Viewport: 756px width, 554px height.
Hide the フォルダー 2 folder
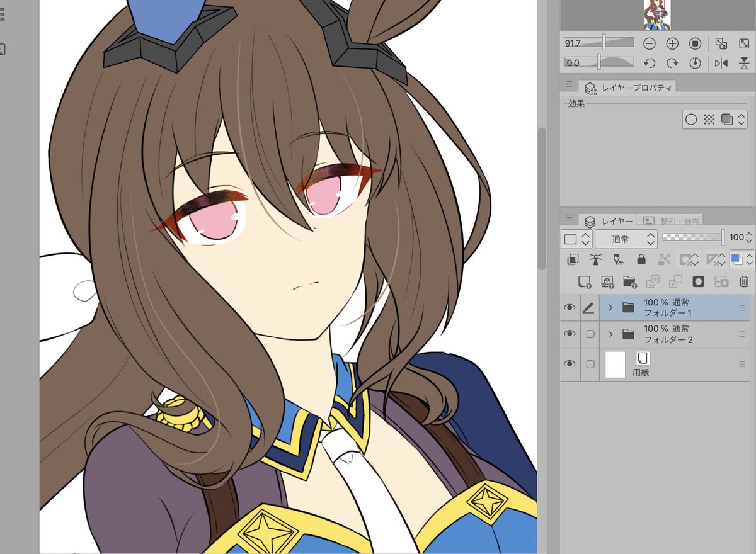570,334
